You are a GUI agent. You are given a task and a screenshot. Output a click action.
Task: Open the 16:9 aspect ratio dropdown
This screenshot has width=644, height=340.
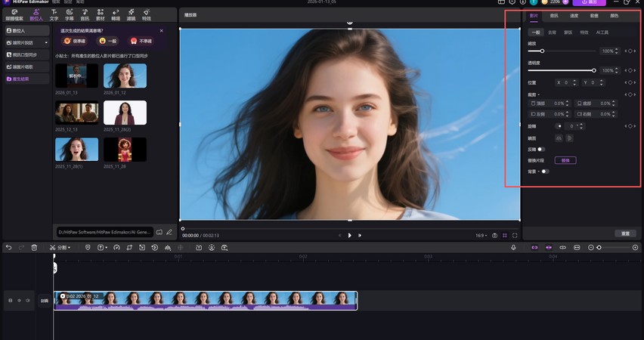(x=481, y=235)
